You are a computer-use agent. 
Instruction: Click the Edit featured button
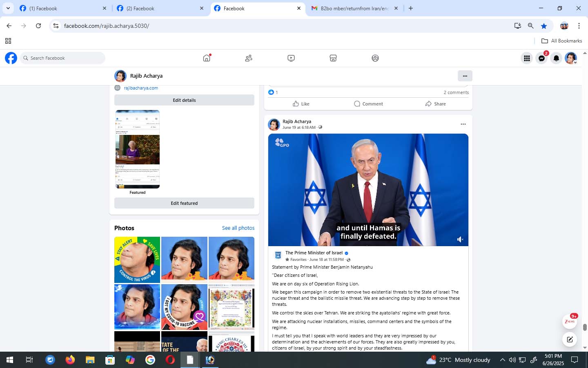click(x=184, y=203)
